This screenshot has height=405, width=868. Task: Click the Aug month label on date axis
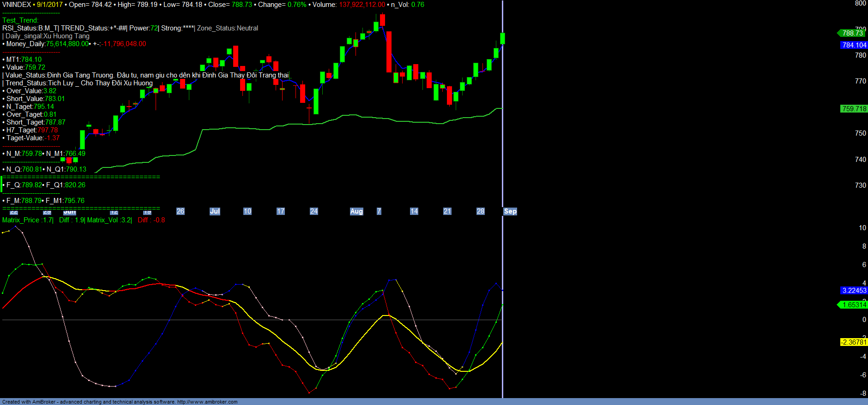point(356,211)
